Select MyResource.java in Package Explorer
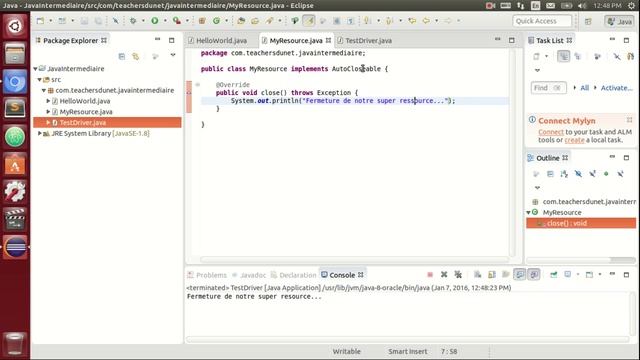Screen dimensions: 640x360 click(86, 112)
